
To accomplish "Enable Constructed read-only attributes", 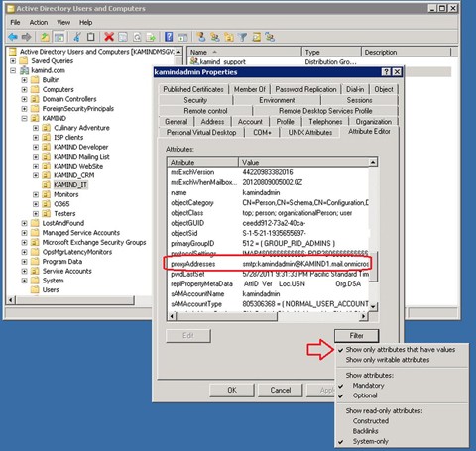I will pos(370,421).
